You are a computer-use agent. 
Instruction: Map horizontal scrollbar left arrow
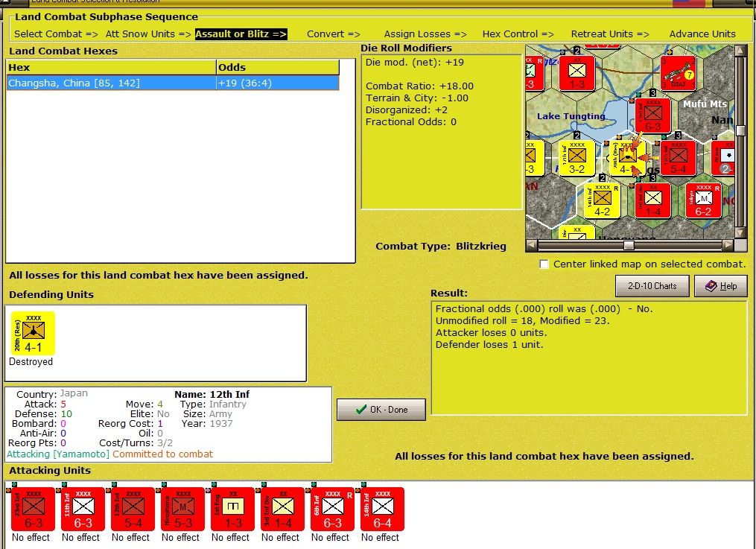click(531, 245)
